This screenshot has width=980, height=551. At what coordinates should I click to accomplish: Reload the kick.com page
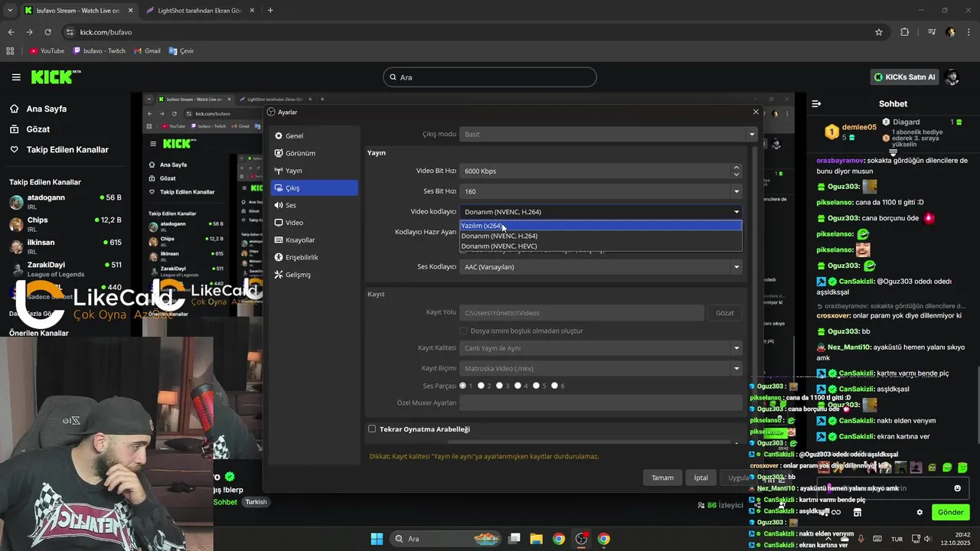[x=47, y=32]
